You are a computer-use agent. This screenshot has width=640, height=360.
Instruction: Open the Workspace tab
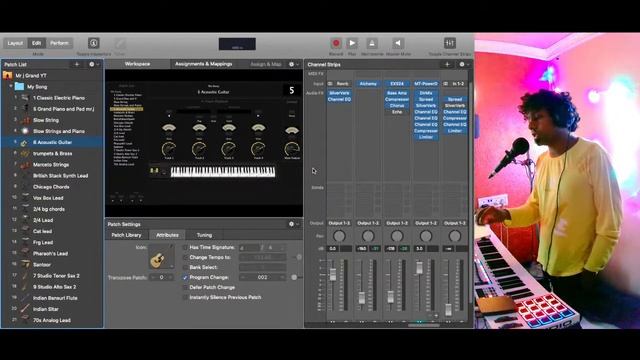point(138,64)
